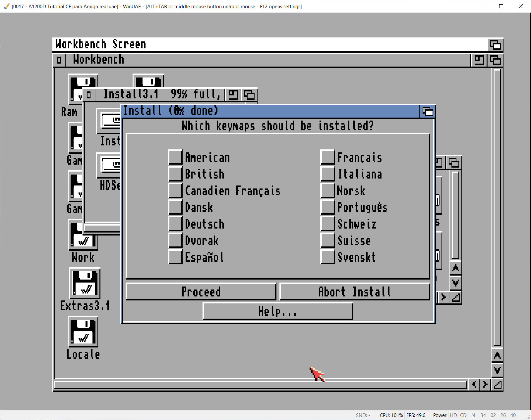Open the installer Help... button
Screen dimensions: 531x420
[x=278, y=311]
